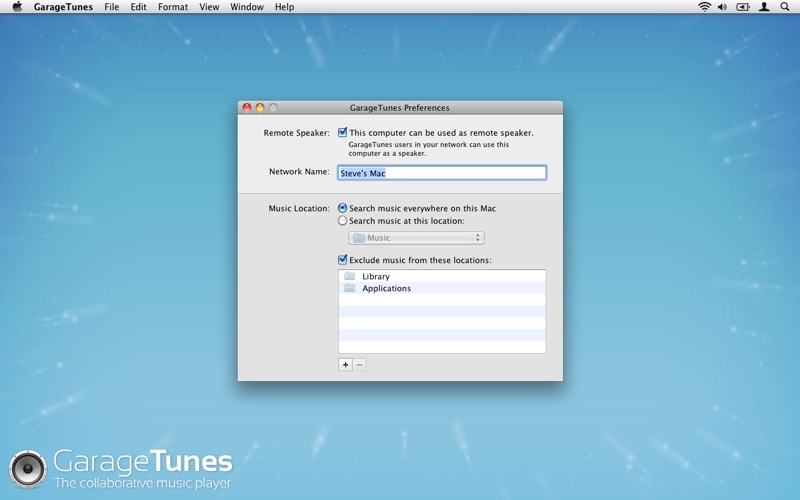The image size is (800, 500).
Task: Click the volume speaker icon in menu bar
Action: click(722, 7)
